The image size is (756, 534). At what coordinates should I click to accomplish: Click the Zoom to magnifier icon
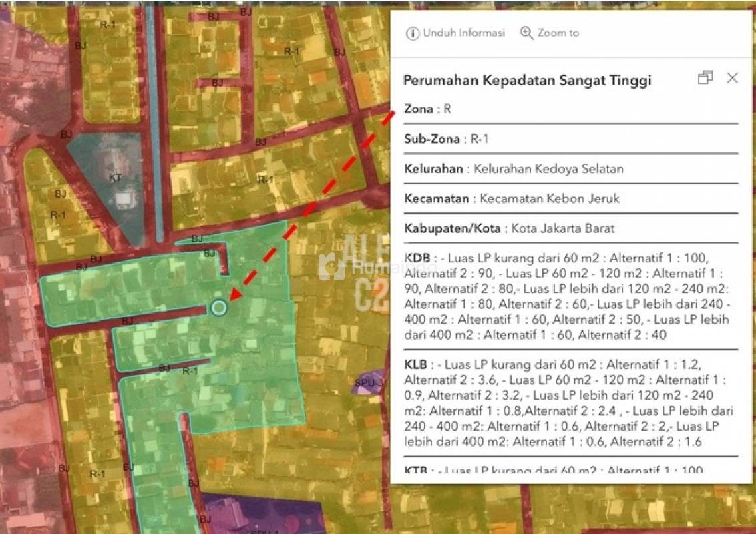point(527,33)
